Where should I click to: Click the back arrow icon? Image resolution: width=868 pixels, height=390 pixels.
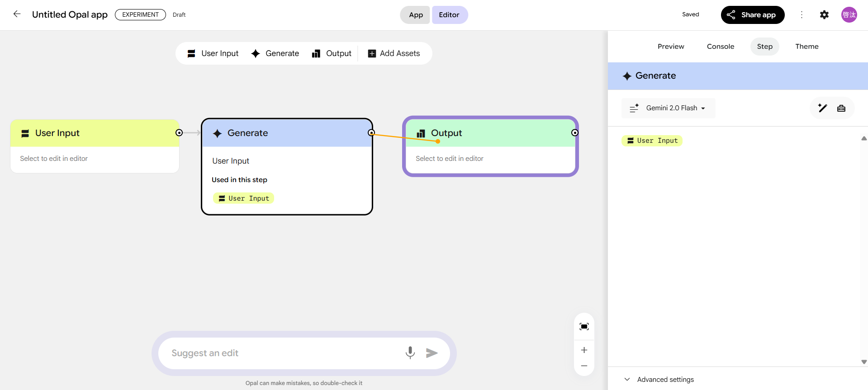click(17, 14)
